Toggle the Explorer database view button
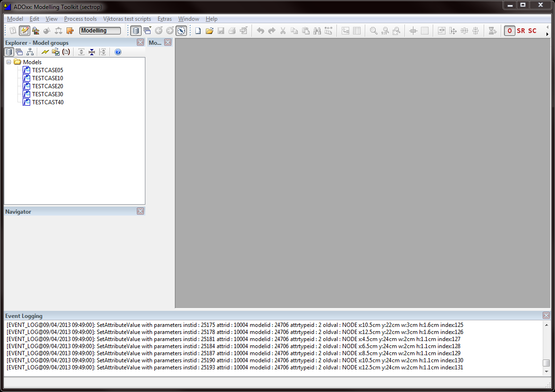Screen dimensions: 555x392 [x=9, y=52]
